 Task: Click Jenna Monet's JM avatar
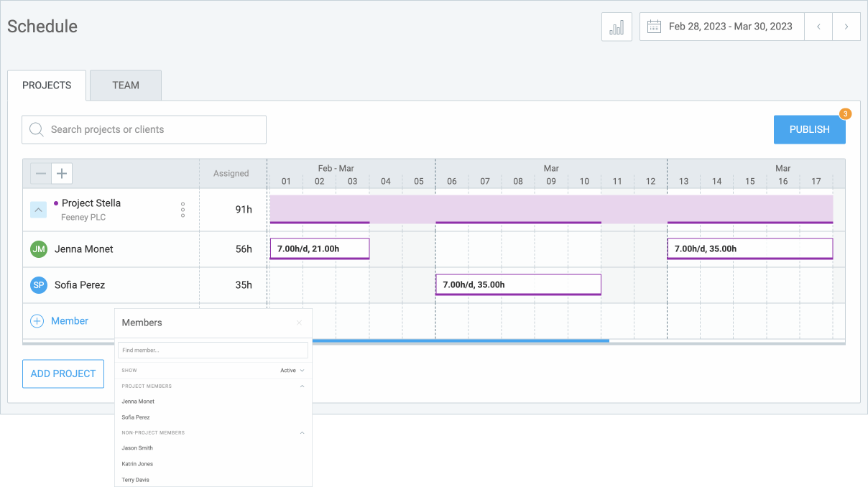point(38,249)
